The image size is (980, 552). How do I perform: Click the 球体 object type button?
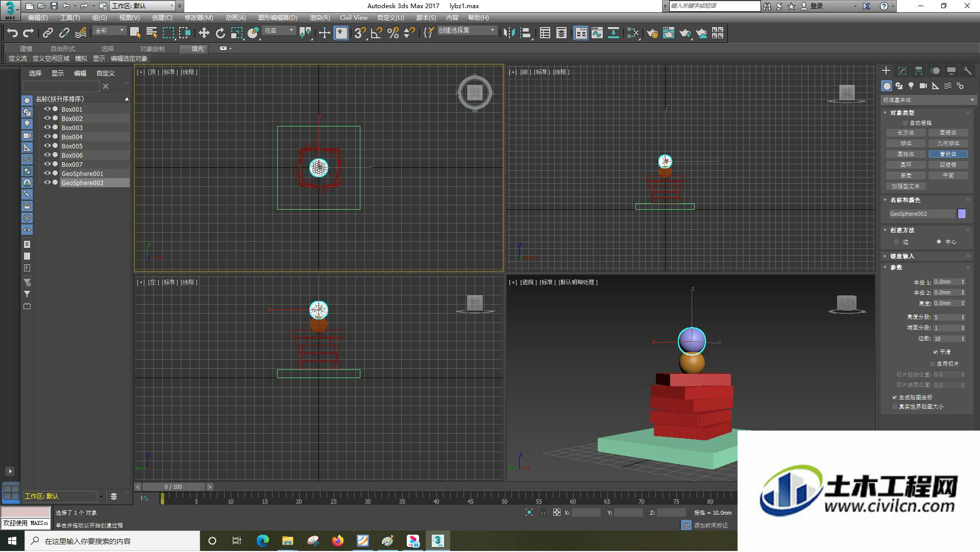[x=906, y=143]
